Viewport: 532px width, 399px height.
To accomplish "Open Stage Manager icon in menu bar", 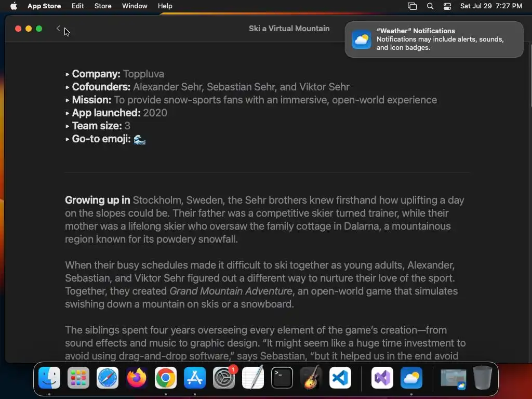I will tap(412, 6).
